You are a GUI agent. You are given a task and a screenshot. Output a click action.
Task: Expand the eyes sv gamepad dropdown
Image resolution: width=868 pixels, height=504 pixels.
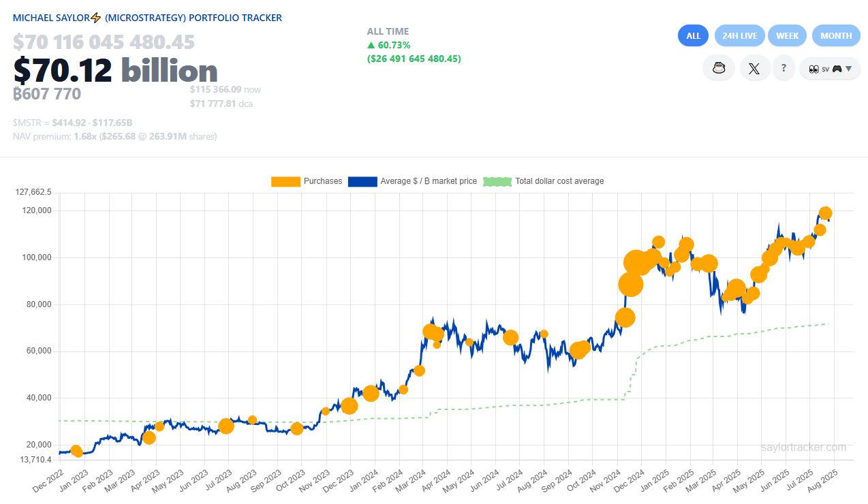[x=830, y=69]
